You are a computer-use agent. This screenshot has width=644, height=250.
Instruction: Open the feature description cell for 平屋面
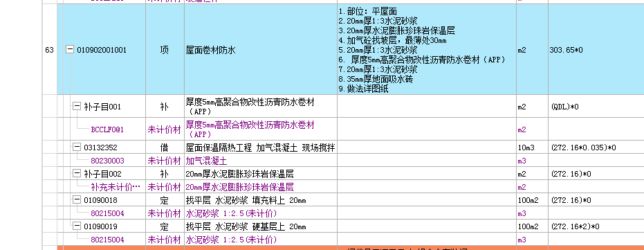[x=427, y=50]
